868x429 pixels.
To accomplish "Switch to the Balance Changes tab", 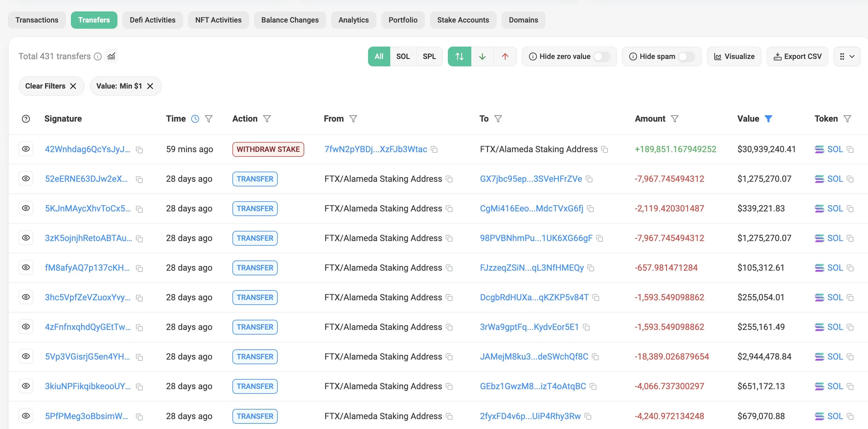I will point(290,20).
